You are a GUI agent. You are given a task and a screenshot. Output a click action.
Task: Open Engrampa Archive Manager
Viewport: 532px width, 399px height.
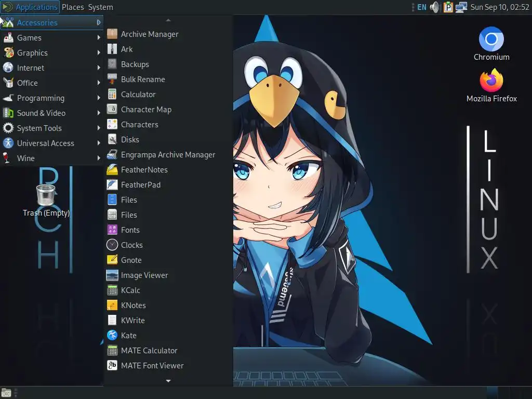point(168,155)
